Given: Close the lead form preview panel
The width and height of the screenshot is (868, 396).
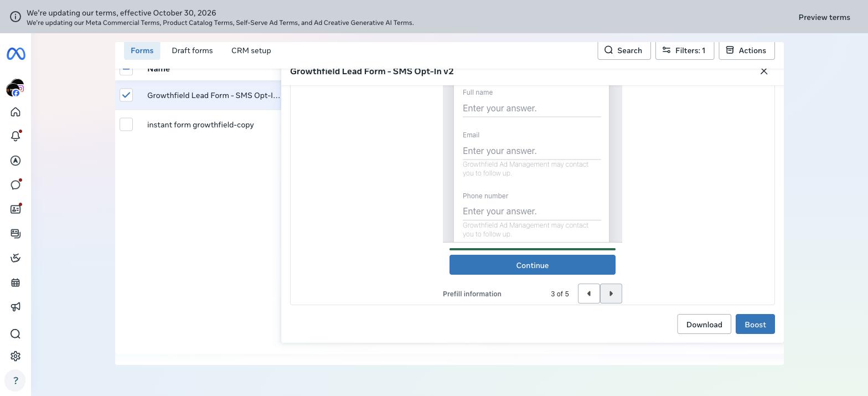Looking at the screenshot, I should pos(764,71).
